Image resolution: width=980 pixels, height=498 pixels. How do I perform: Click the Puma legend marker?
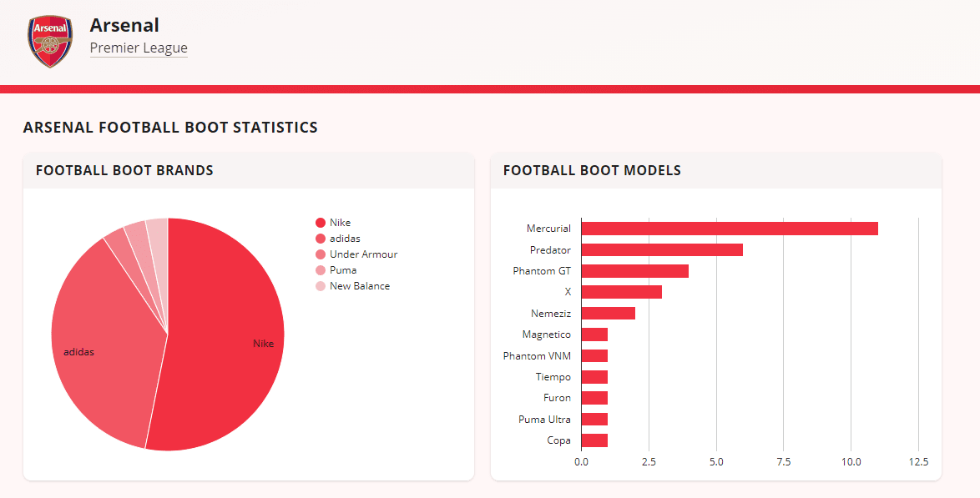click(x=319, y=269)
